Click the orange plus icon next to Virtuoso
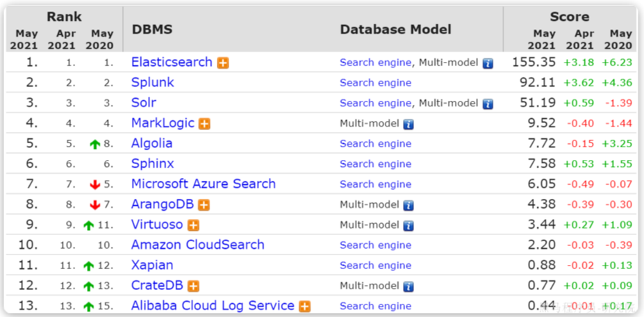This screenshot has width=644, height=317. [193, 225]
